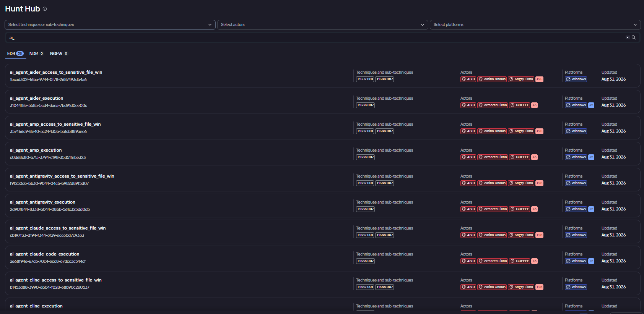The width and height of the screenshot is (644, 314).
Task: Open the ai_agent_aider_execution rule
Action: (37, 98)
